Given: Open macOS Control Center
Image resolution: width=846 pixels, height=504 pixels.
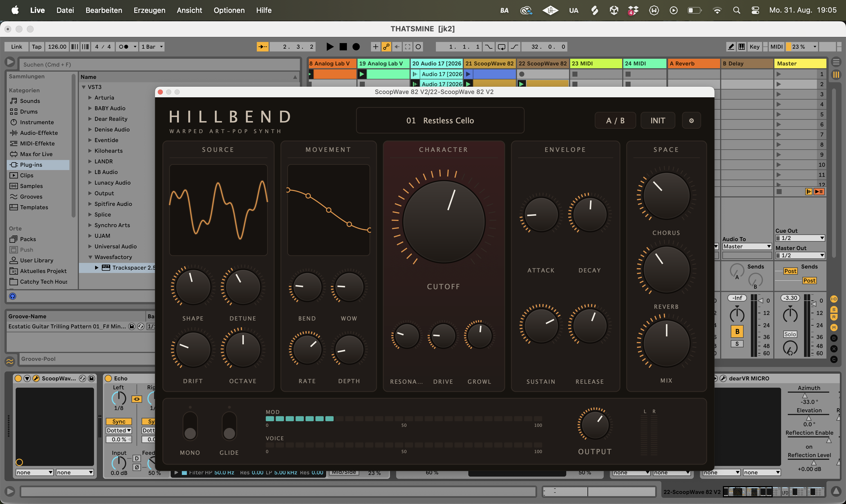Looking at the screenshot, I should 755,10.
